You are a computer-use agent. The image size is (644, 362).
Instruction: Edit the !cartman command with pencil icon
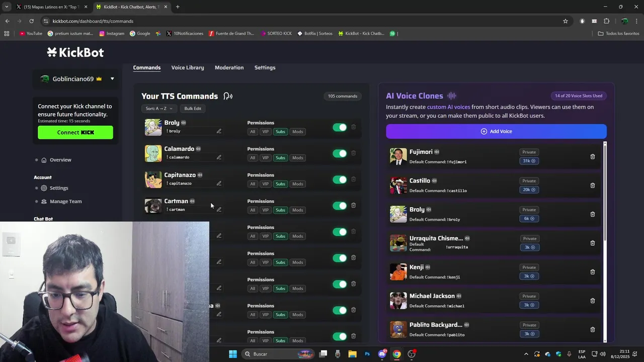219,210
